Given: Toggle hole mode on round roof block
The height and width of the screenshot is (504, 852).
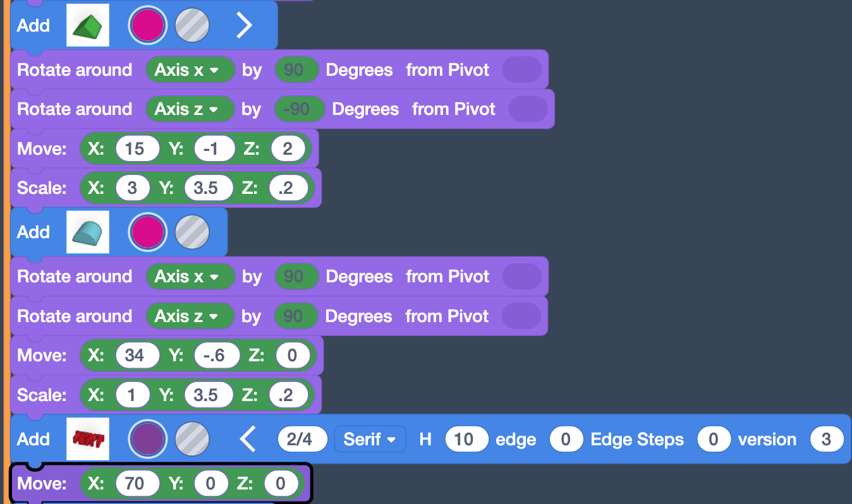Looking at the screenshot, I should tap(192, 232).
